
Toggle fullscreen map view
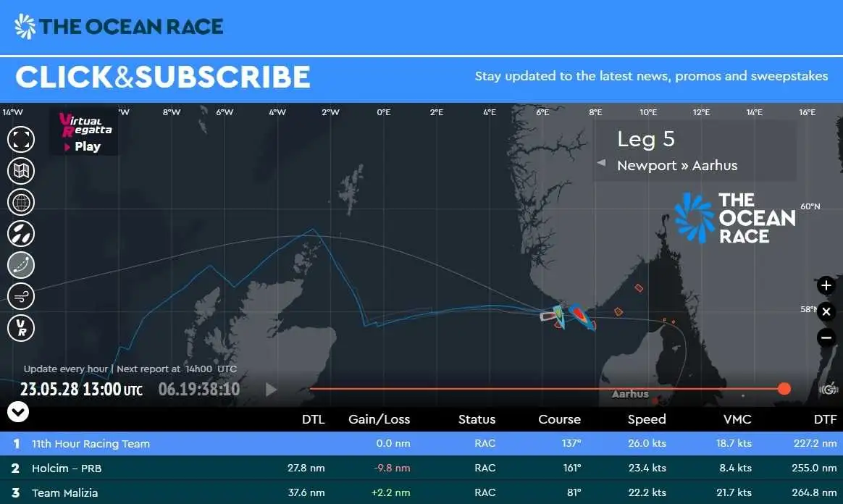click(x=21, y=139)
